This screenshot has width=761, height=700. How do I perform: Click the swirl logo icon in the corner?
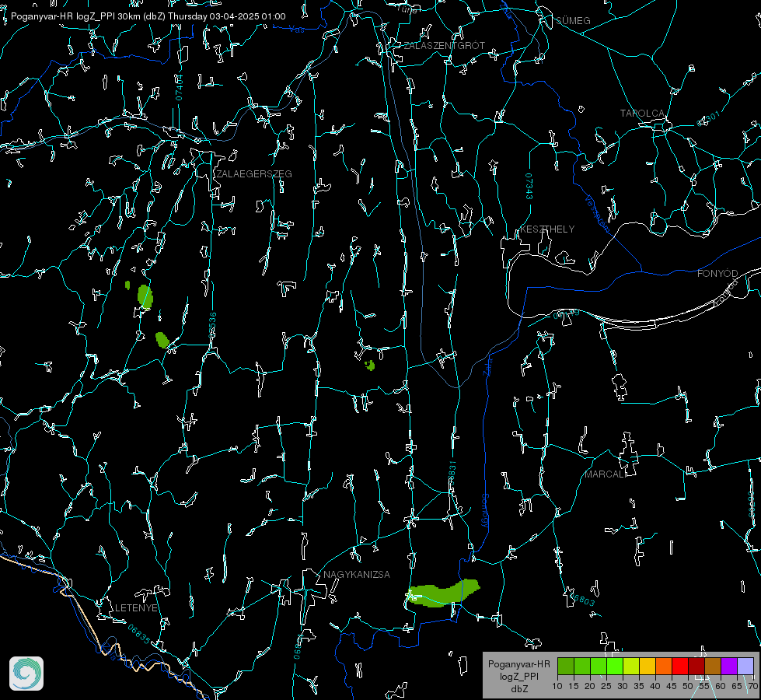[x=26, y=674]
